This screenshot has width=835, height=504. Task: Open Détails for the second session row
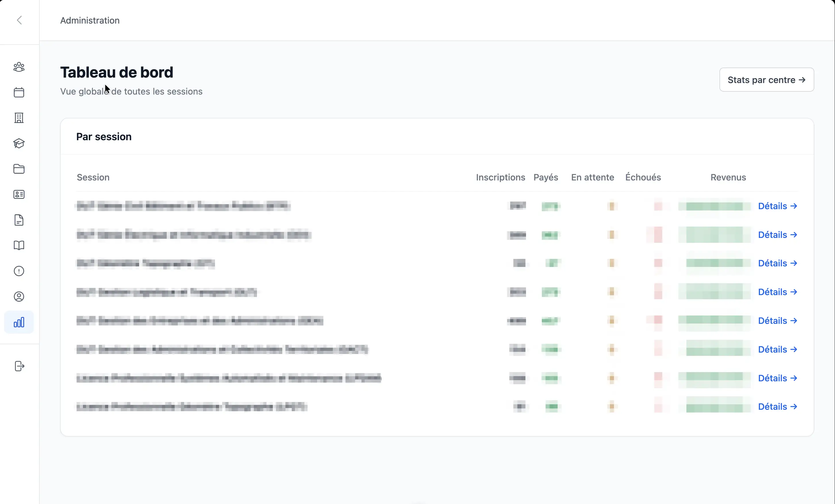tap(778, 235)
